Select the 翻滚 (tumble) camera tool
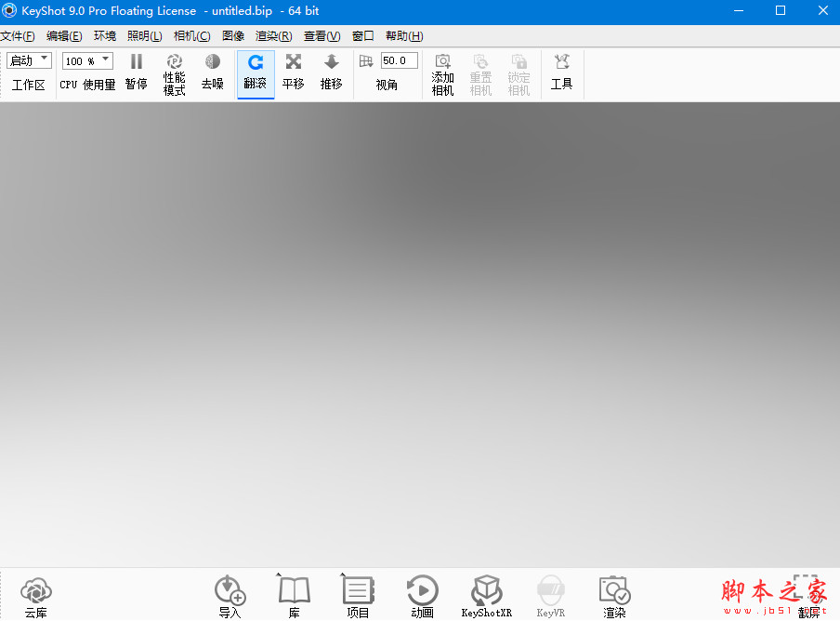Viewport: 840px width, 621px height. (256, 73)
